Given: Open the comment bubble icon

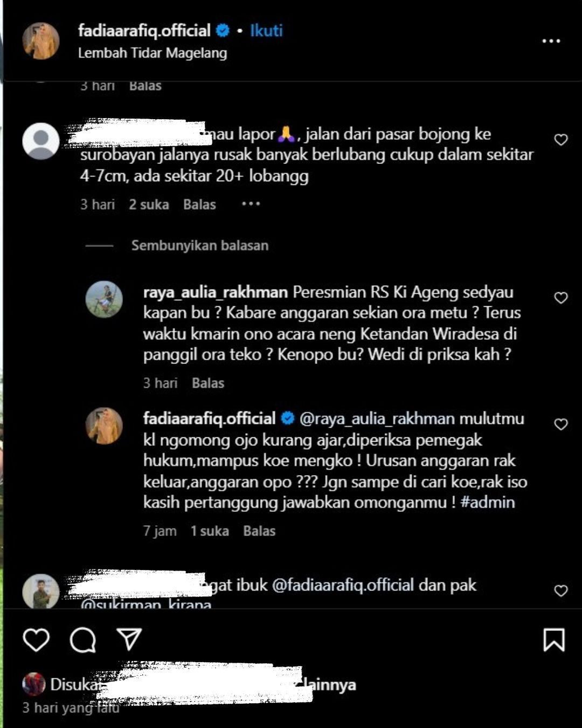Looking at the screenshot, I should [x=83, y=640].
